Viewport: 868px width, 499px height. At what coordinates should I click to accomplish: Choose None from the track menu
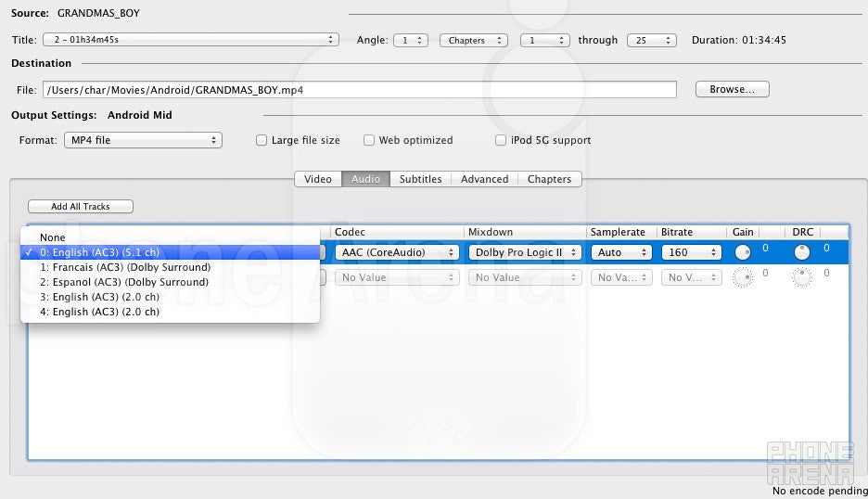pos(170,237)
